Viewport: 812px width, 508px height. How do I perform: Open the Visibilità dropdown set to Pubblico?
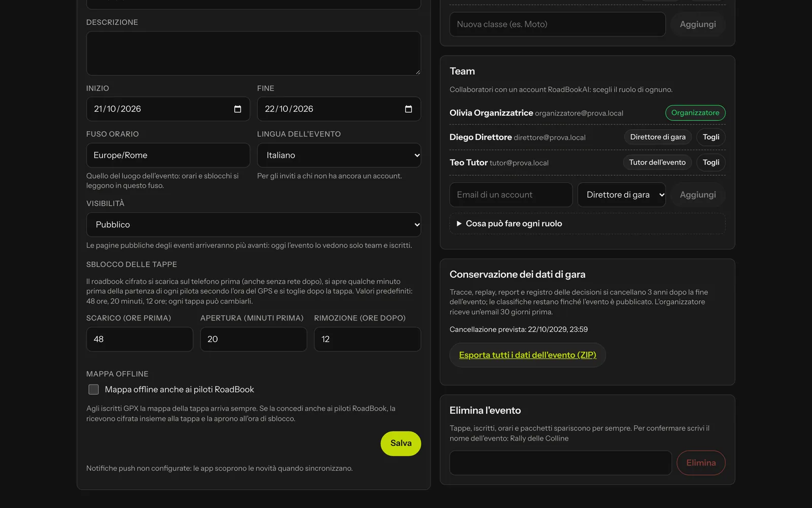pyautogui.click(x=254, y=225)
